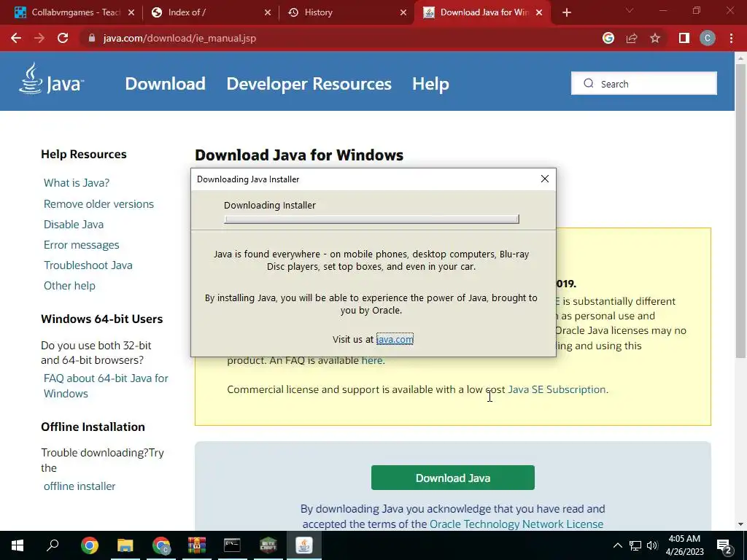The width and height of the screenshot is (747, 560).
Task: Open notification center
Action: [x=724, y=545]
